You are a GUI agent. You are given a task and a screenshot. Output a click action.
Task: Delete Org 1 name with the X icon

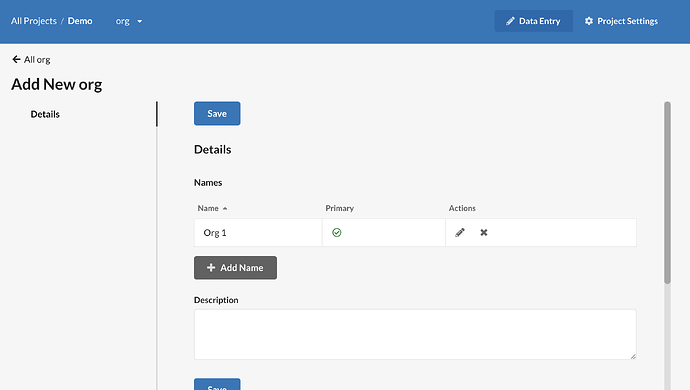(484, 232)
